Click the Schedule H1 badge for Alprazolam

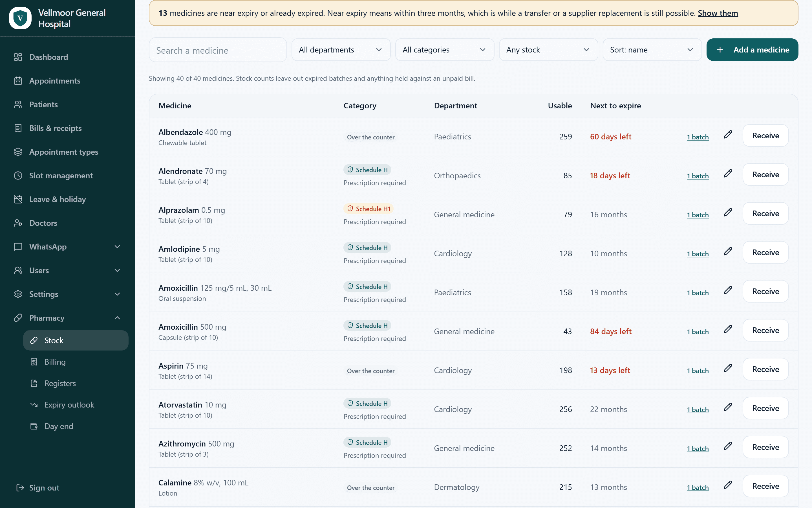click(x=369, y=209)
